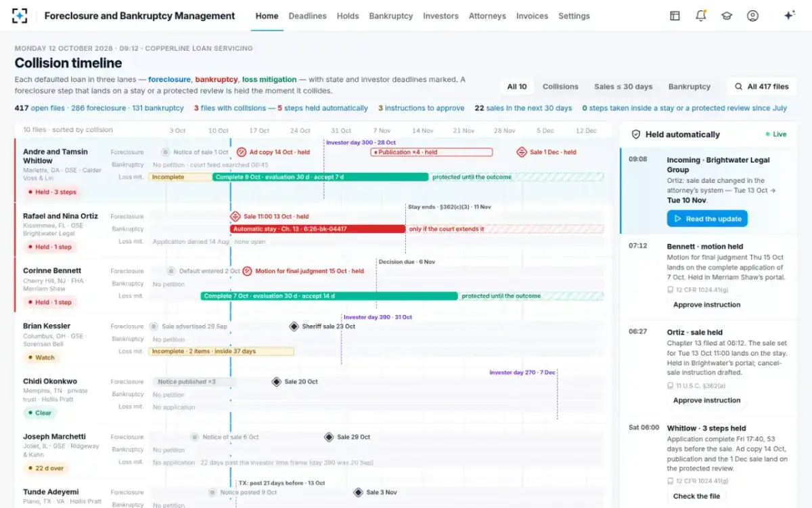Click the search icon in All 417 files

click(x=738, y=87)
